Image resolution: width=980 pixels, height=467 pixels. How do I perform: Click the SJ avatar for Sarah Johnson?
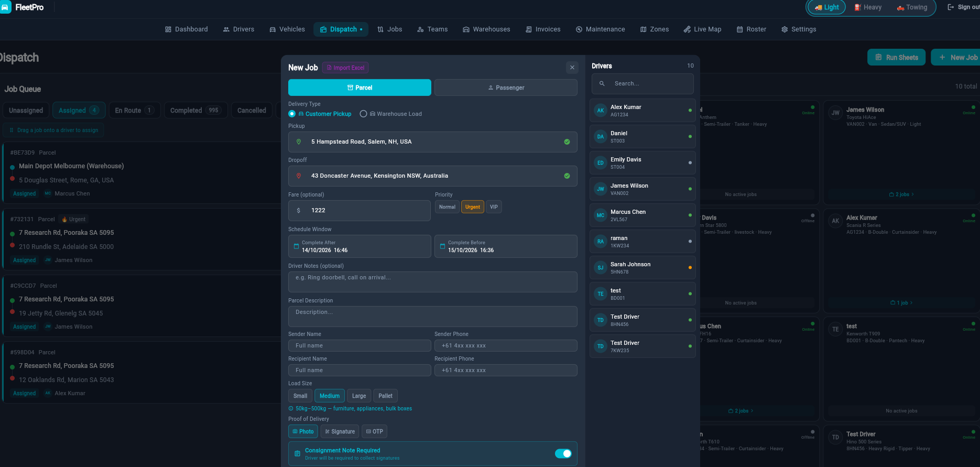coord(601,268)
